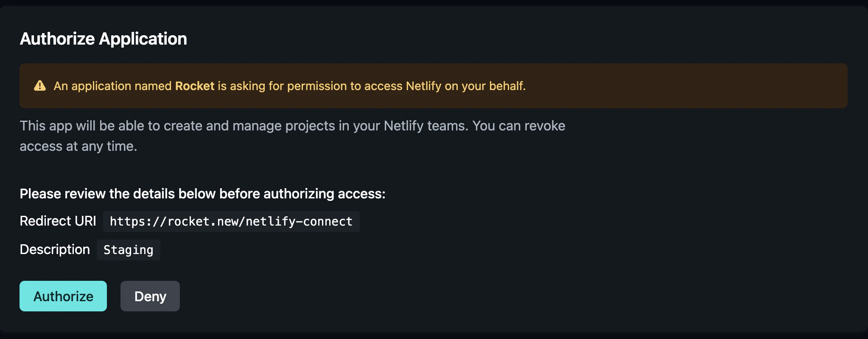The height and width of the screenshot is (339, 868).
Task: Click https://rocket.new/netlify-connect URI value
Action: pos(231,221)
